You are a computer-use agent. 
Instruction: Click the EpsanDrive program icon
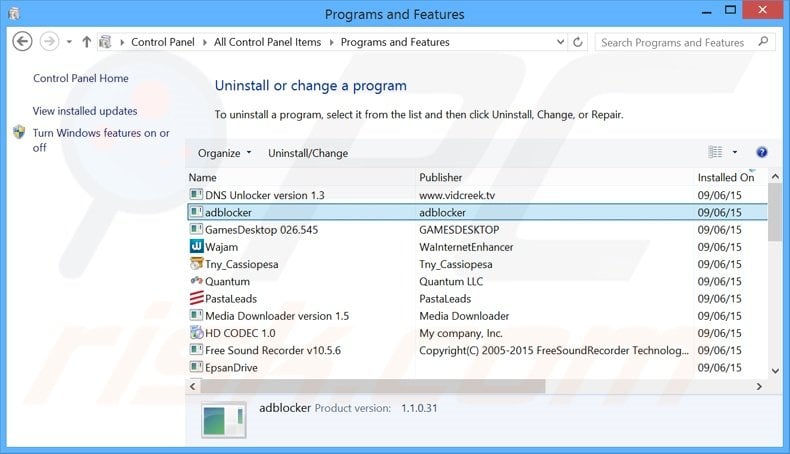click(x=195, y=367)
